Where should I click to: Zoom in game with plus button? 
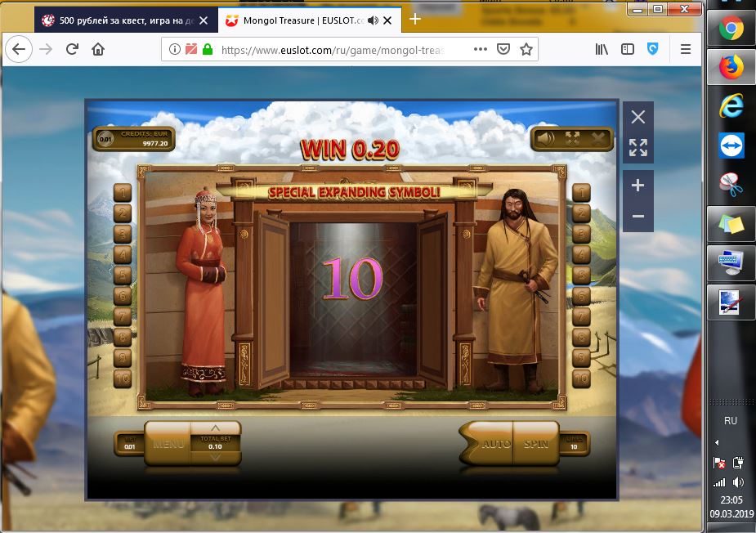point(638,186)
